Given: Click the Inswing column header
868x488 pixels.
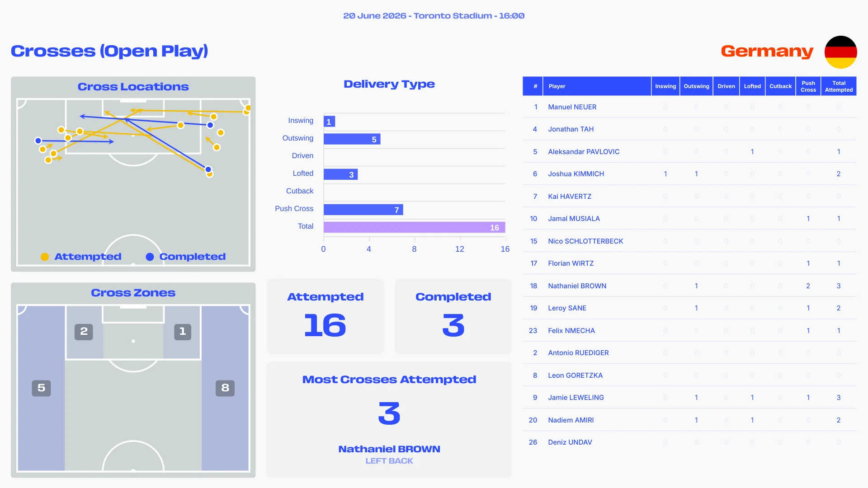Looking at the screenshot, I should point(665,86).
